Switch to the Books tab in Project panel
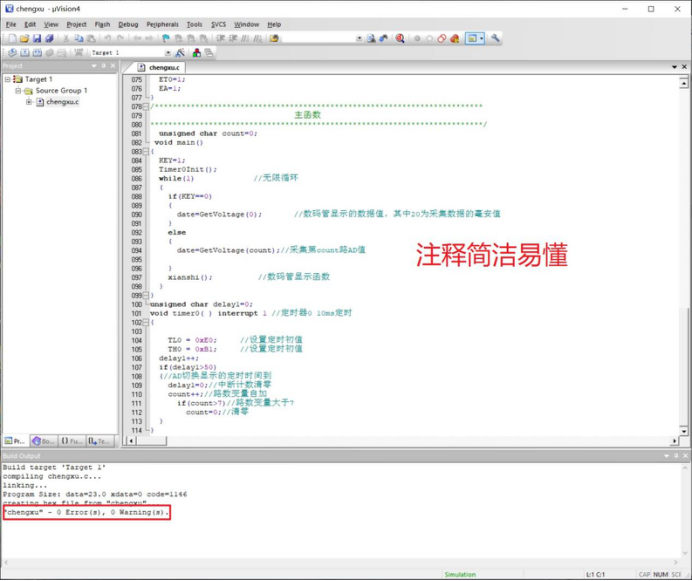Viewport: 692px width, 581px height. pos(43,441)
